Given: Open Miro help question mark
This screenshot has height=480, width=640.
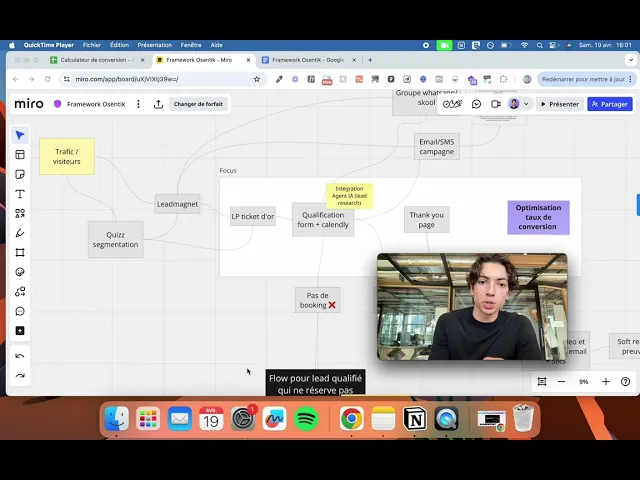Looking at the screenshot, I should (x=625, y=382).
